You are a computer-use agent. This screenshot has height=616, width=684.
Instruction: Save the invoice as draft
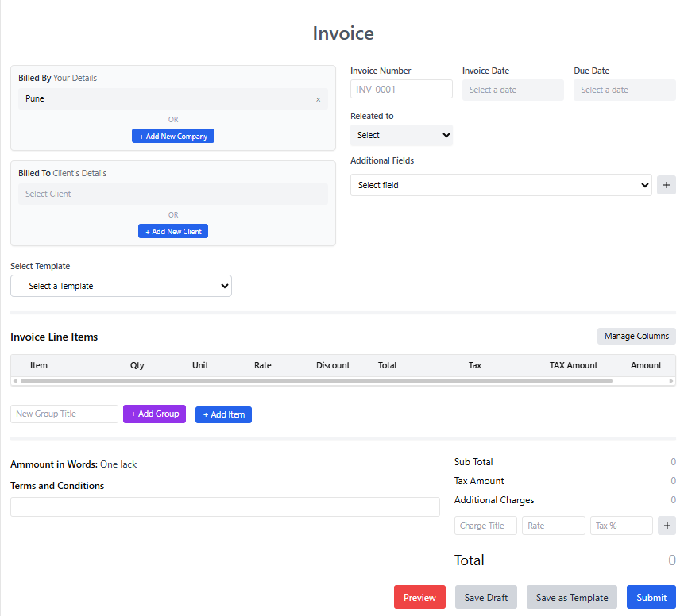(485, 598)
